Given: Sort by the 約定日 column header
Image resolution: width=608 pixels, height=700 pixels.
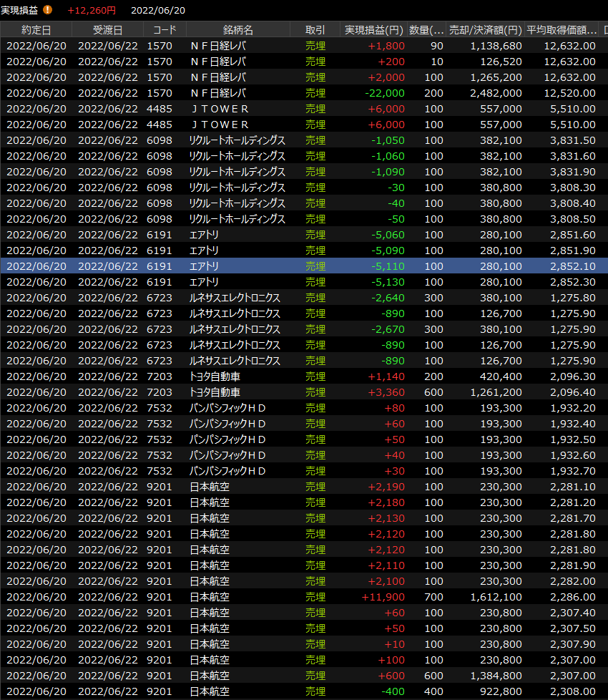Looking at the screenshot, I should (x=36, y=30).
